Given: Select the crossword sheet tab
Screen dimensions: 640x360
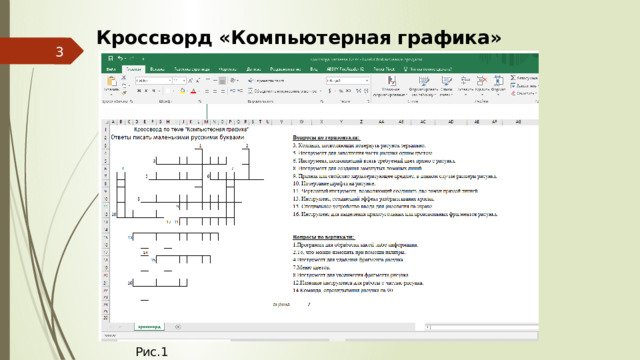Looking at the screenshot, I should [149, 327].
